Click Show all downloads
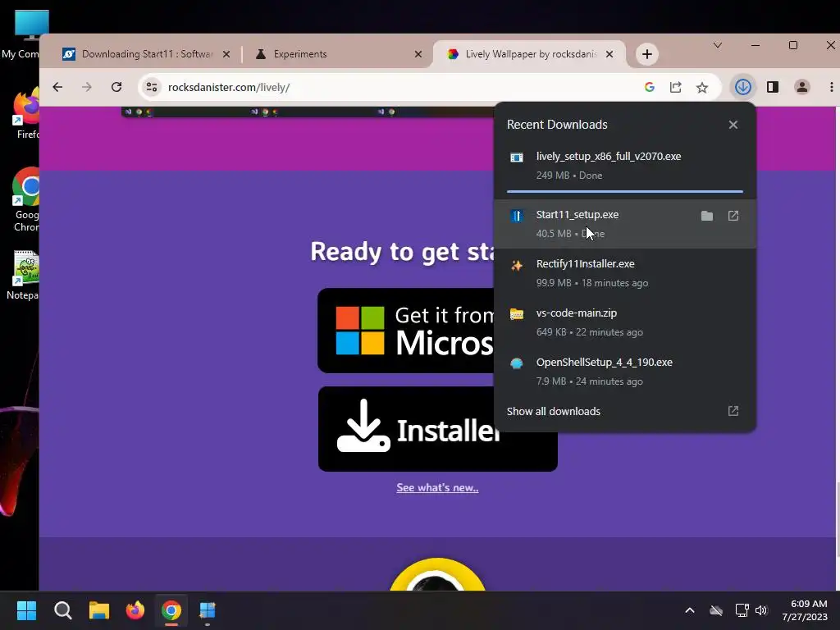 tap(554, 412)
